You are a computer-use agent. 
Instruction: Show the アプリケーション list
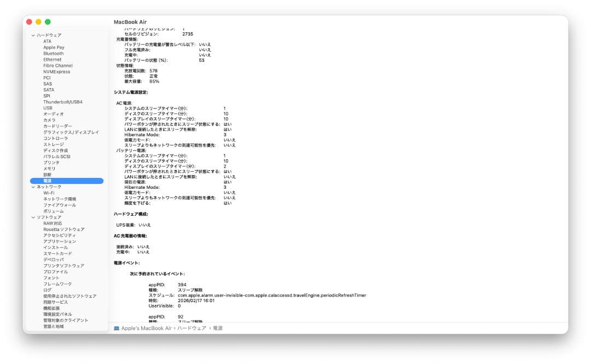pos(60,241)
